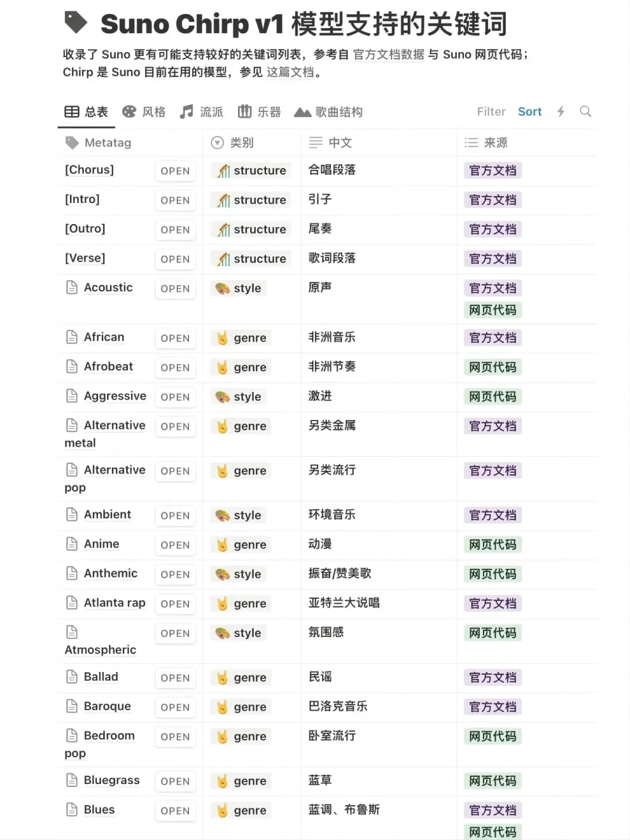Click the genre tag on the Afrobeat row

click(241, 367)
